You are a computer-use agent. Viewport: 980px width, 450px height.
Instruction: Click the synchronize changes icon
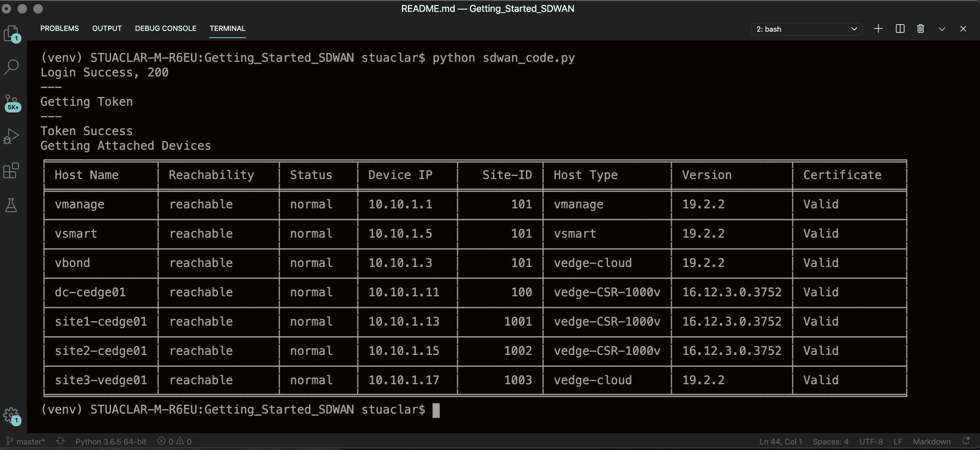[60, 441]
